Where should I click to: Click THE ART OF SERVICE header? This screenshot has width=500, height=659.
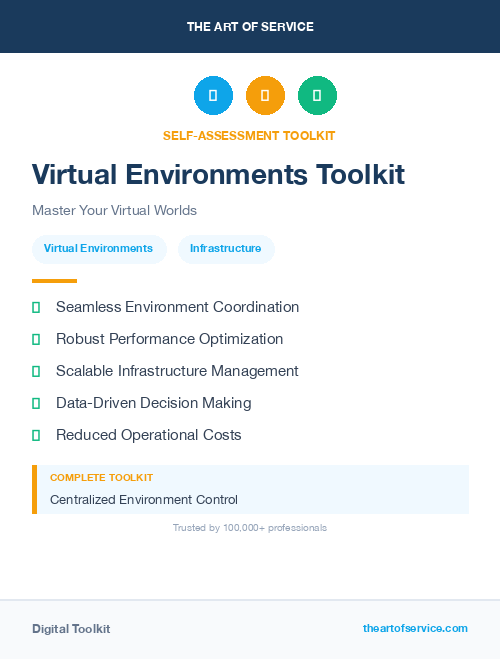(250, 27)
